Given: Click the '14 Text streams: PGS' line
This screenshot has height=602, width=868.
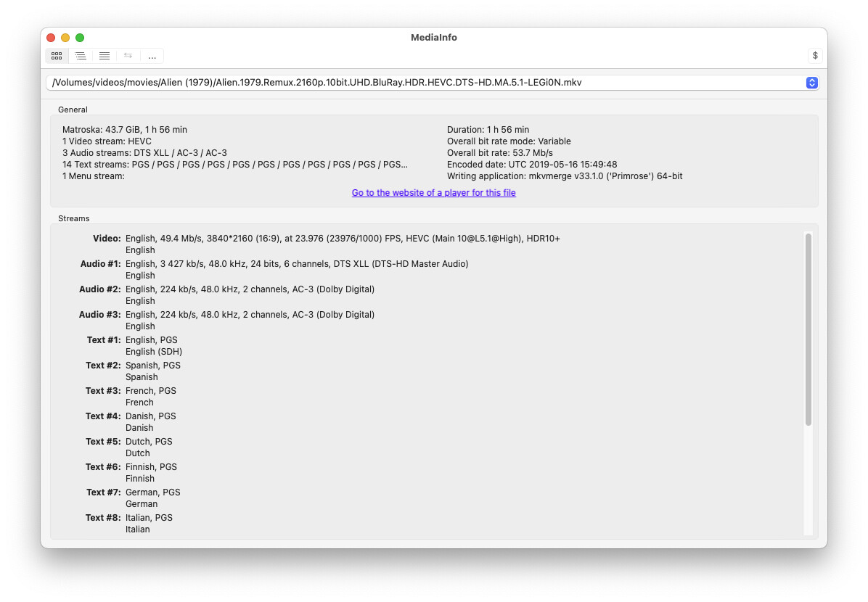Looking at the screenshot, I should (x=234, y=165).
